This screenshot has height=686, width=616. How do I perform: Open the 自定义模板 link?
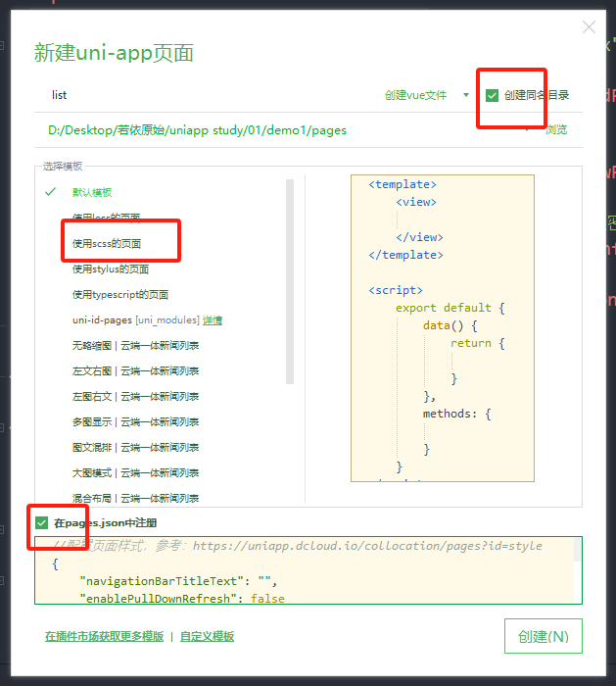tap(208, 636)
